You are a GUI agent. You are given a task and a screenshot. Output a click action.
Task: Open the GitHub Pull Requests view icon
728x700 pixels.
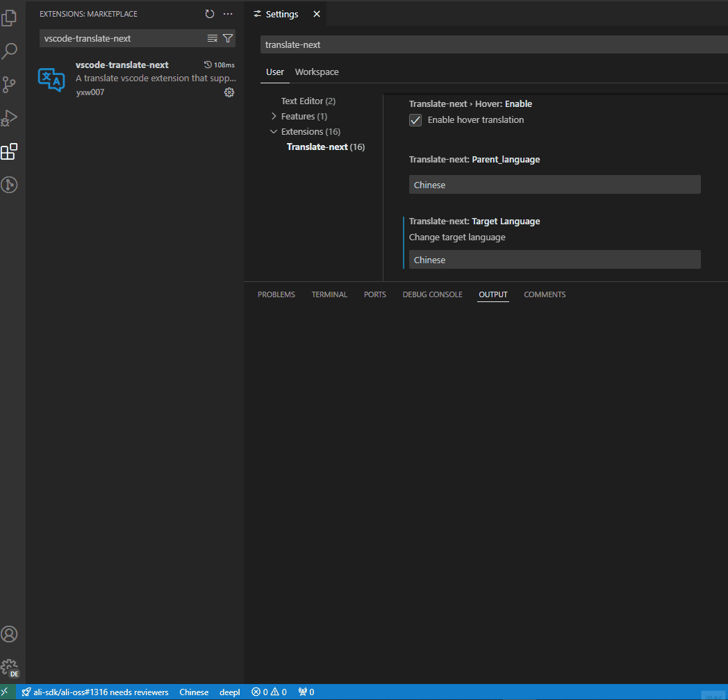pyautogui.click(x=9, y=185)
